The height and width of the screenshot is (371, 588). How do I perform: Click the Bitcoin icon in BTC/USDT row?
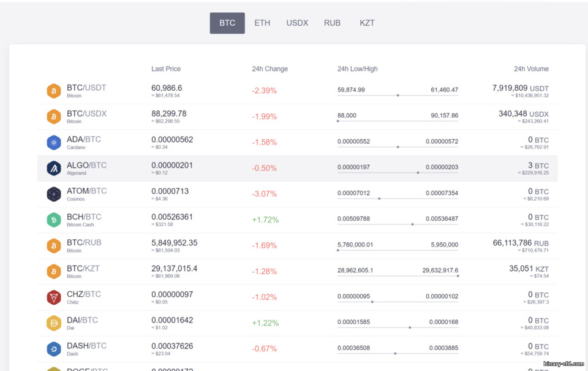54,91
